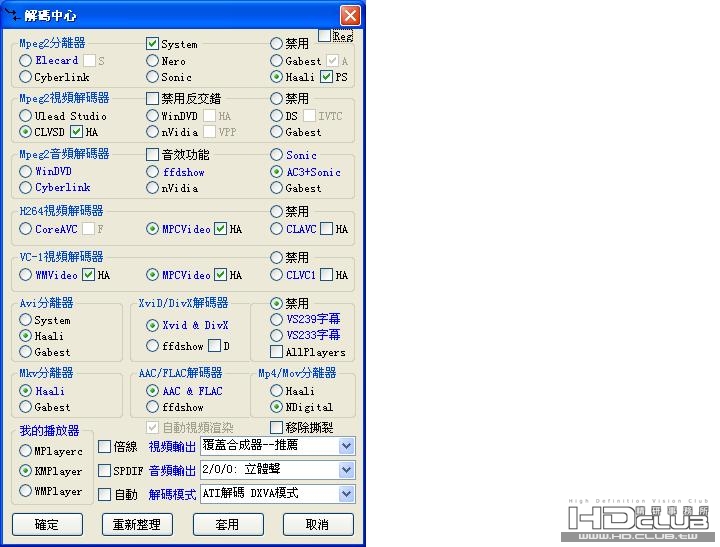Screen dimensions: 720x547
Task: Enable SPDIF checkbox
Action: [105, 470]
